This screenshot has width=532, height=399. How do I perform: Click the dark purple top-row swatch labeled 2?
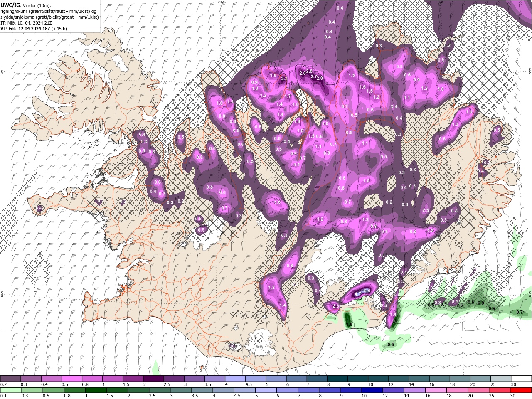[x=153, y=379]
